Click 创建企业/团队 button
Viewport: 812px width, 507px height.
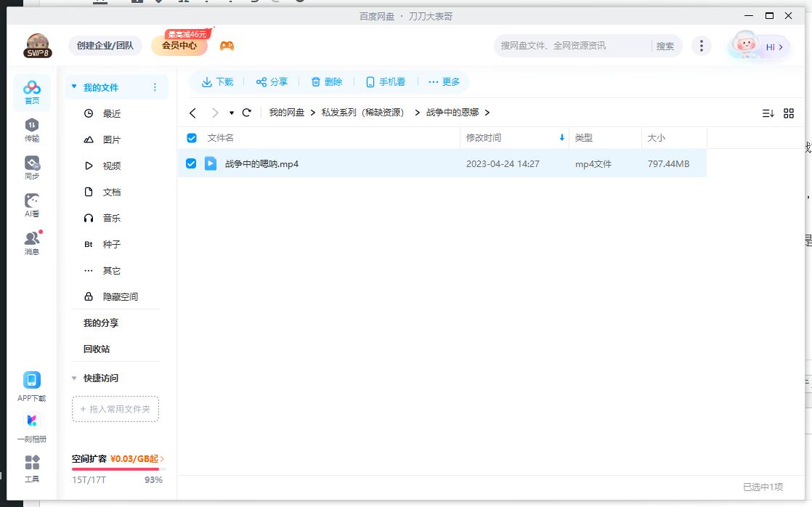click(x=105, y=46)
